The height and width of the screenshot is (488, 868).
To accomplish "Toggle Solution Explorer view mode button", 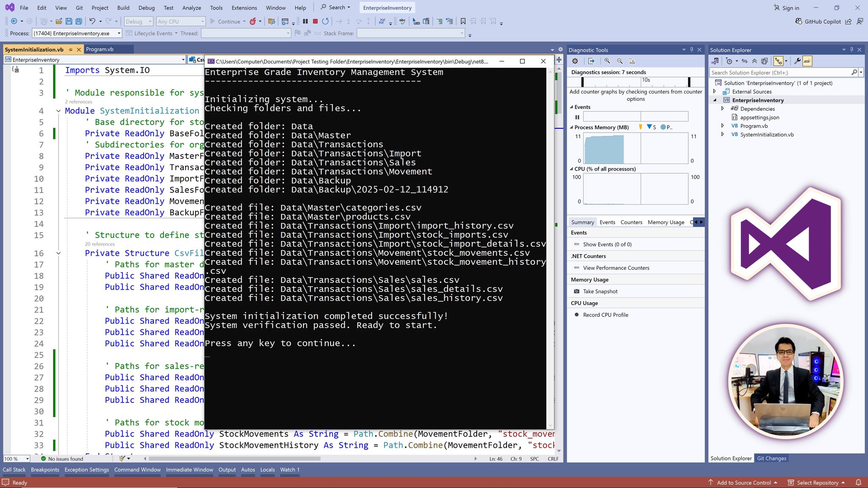I will [x=778, y=61].
